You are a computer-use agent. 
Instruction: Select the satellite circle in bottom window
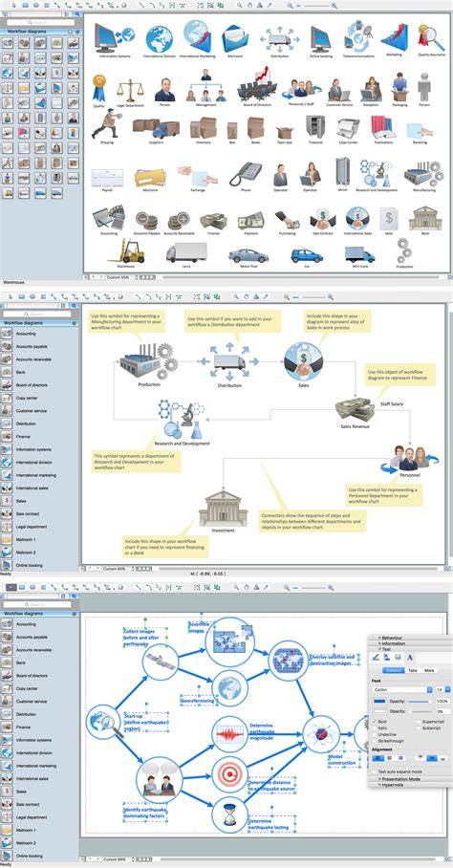pyautogui.click(x=161, y=662)
